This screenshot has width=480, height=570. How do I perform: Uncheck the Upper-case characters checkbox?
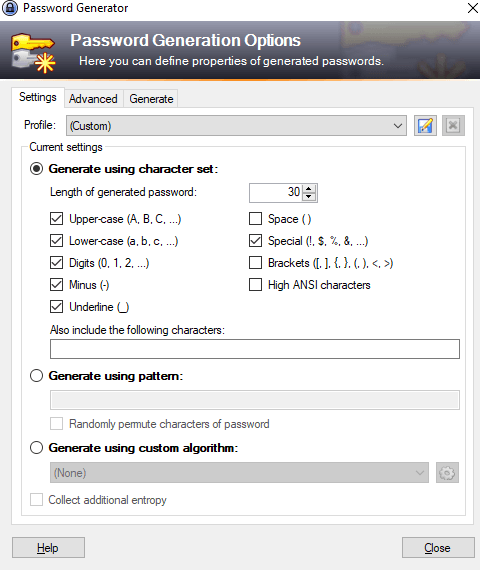coord(56,219)
